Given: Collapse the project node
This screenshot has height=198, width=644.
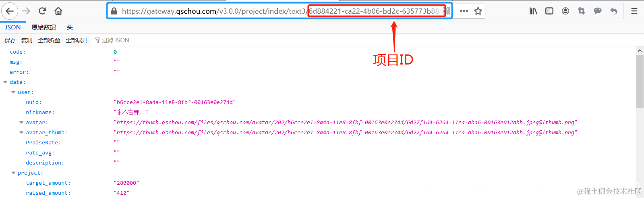Looking at the screenshot, I should point(13,173).
